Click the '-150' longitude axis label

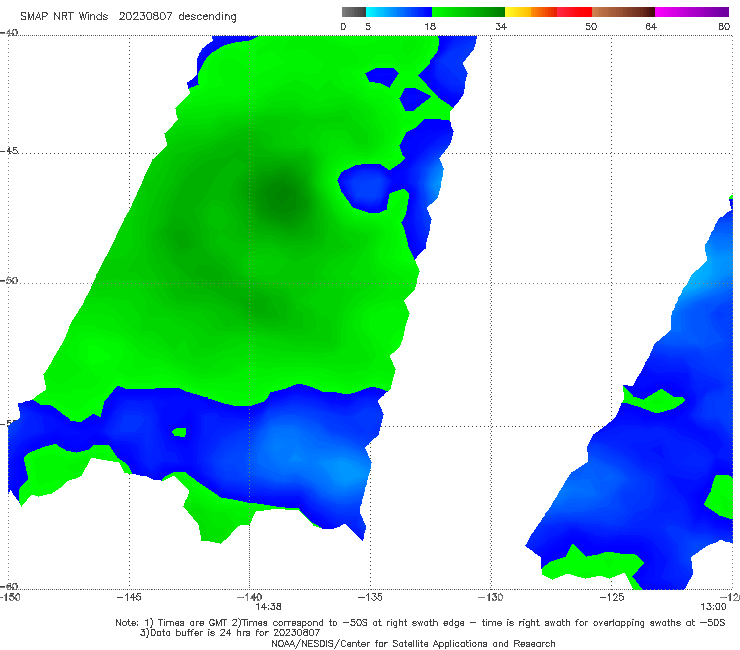9,597
